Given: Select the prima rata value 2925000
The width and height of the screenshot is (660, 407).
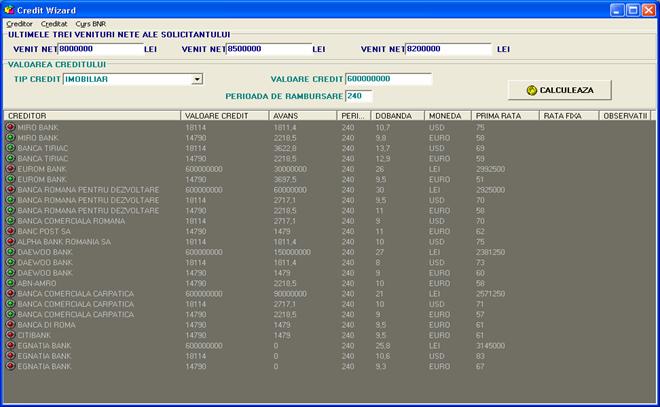Looking at the screenshot, I should (x=490, y=190).
